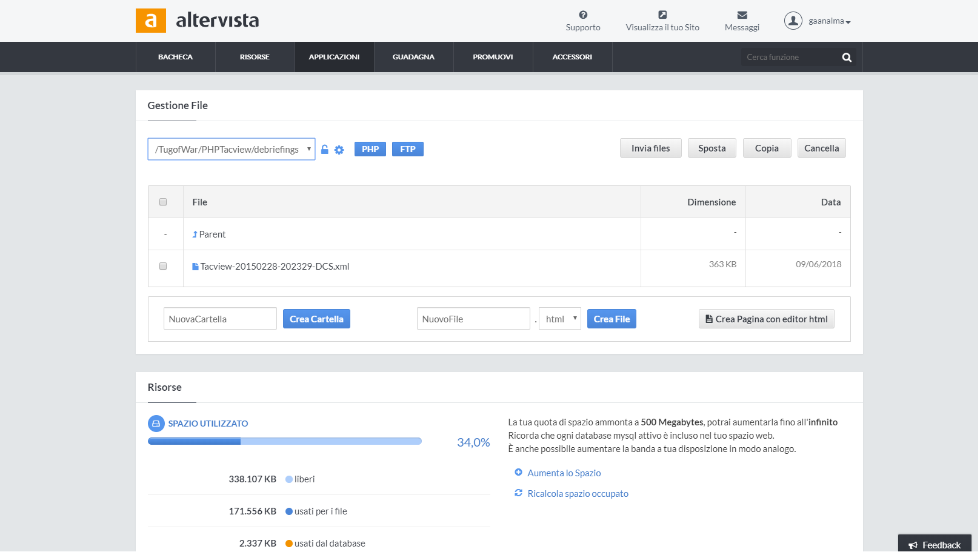Click Ricalcola spazio occupato link
Screen dimensions: 980x552
(578, 494)
